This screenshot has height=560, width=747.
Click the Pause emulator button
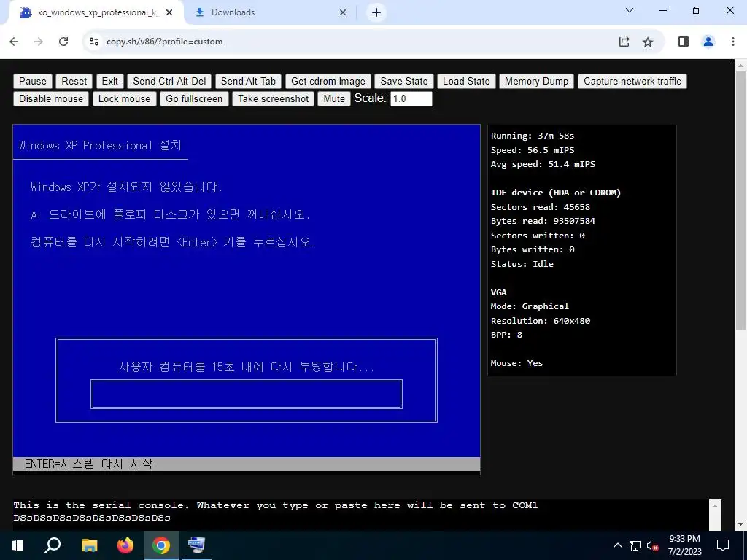32,82
